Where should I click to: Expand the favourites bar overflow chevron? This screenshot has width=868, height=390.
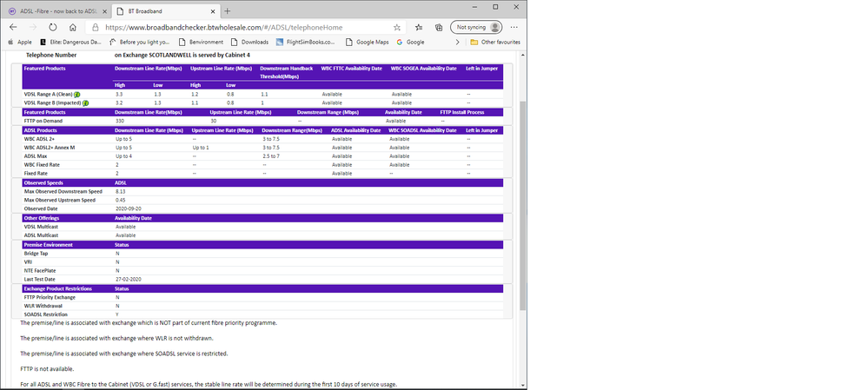tap(458, 41)
